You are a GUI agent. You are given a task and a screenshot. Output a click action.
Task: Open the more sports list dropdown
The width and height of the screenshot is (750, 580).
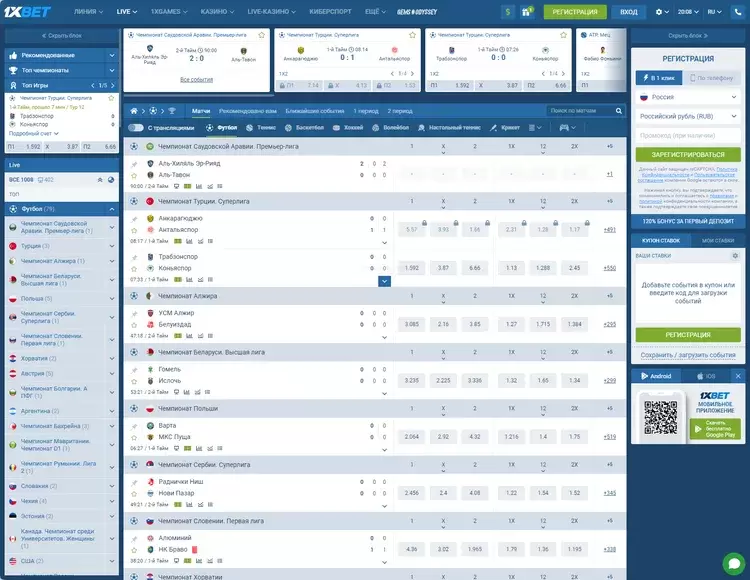tap(535, 128)
